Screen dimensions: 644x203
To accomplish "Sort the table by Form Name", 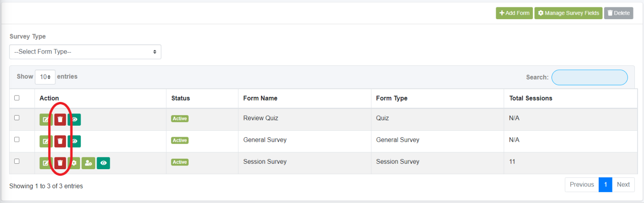I will (x=260, y=98).
